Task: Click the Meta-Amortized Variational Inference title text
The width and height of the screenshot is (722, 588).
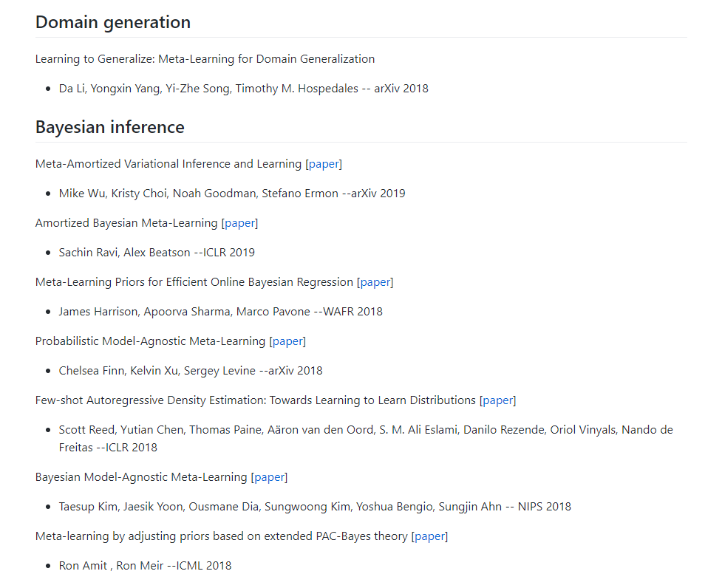Action: click(x=168, y=164)
